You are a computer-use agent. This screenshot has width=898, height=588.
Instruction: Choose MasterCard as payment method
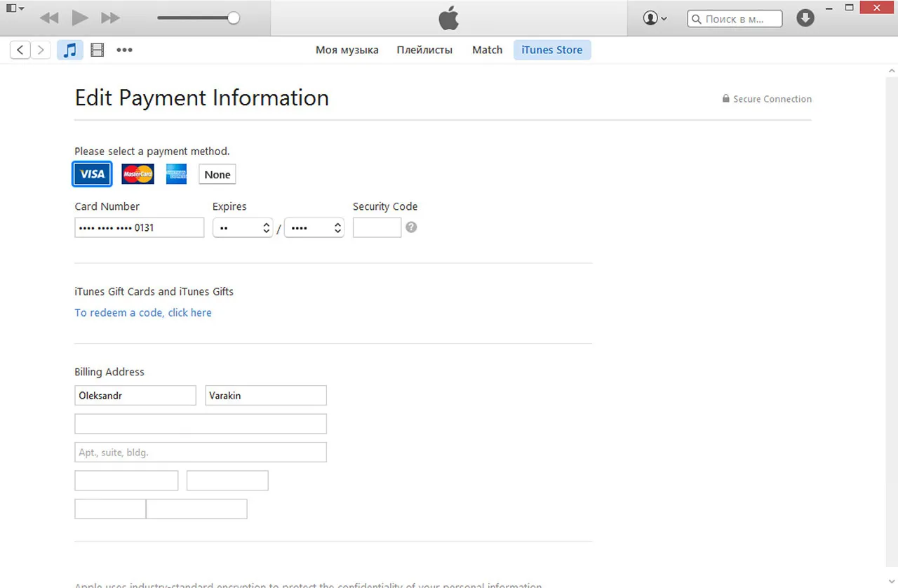[138, 174]
